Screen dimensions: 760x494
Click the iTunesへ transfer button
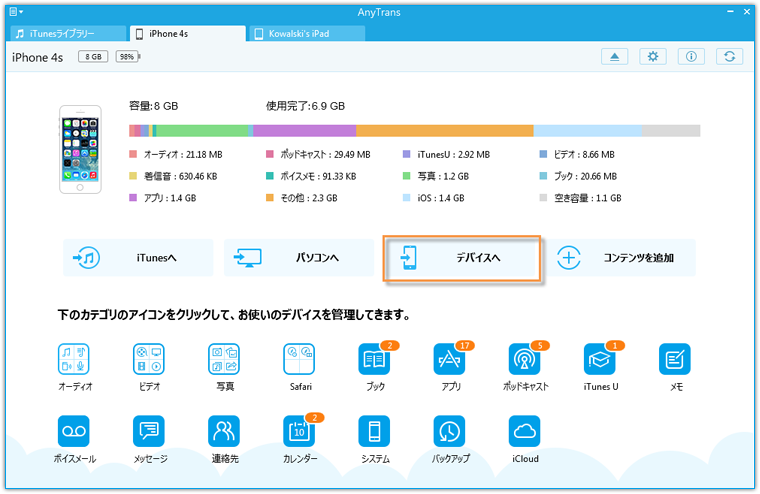(x=138, y=258)
